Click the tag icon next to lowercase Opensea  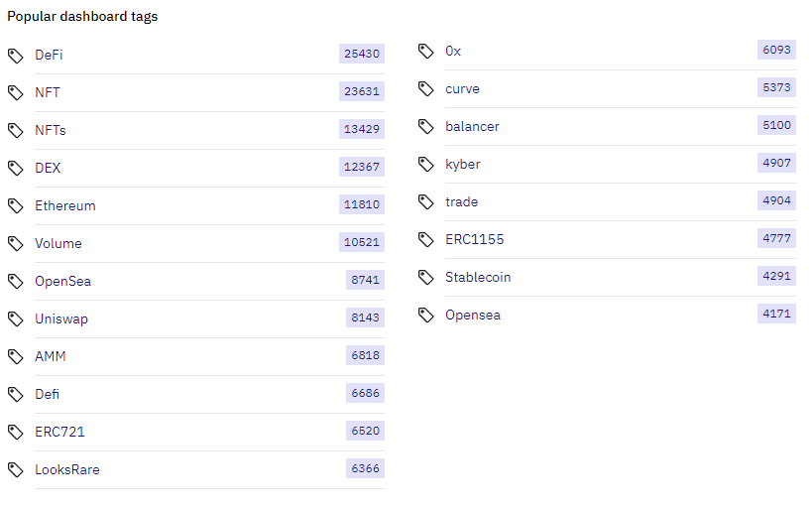coord(425,316)
